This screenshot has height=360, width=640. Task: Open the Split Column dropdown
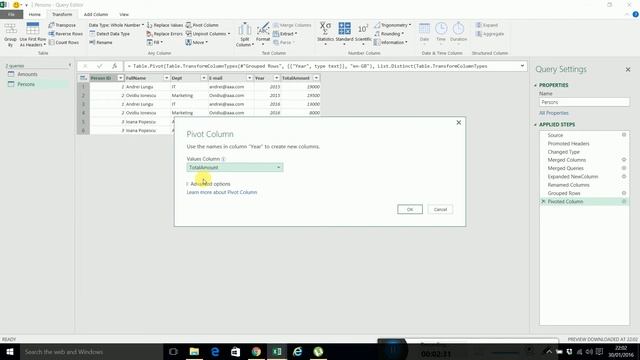pos(244,35)
